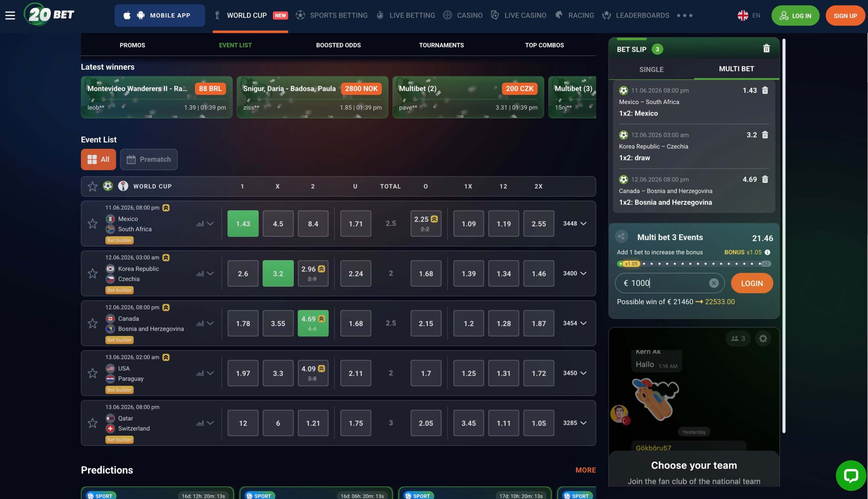Expand Korea Republic match chevron next to stats

(210, 273)
